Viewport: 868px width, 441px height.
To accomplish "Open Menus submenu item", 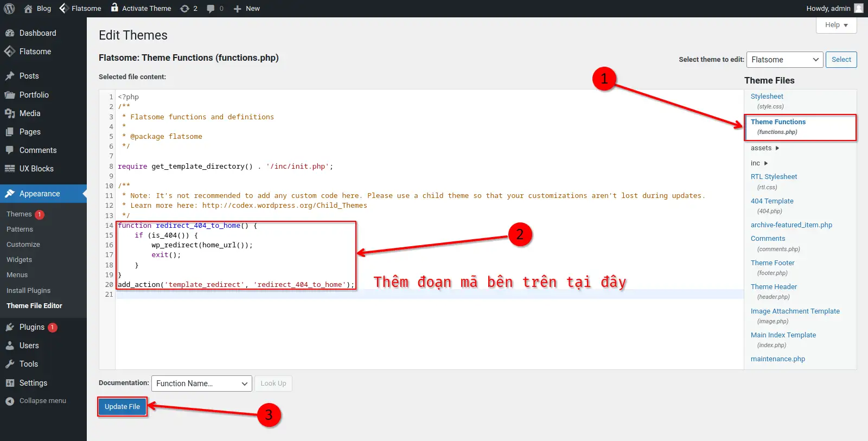I will click(17, 275).
